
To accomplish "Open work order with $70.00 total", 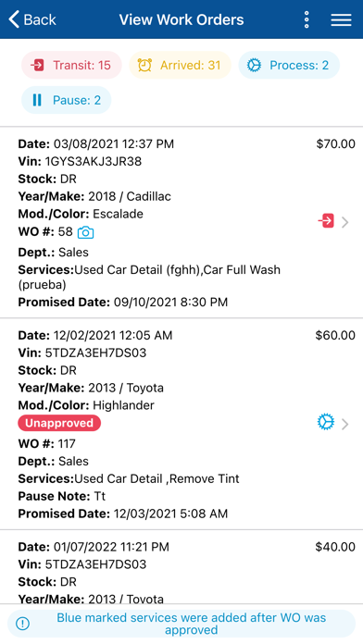I will pos(181,222).
